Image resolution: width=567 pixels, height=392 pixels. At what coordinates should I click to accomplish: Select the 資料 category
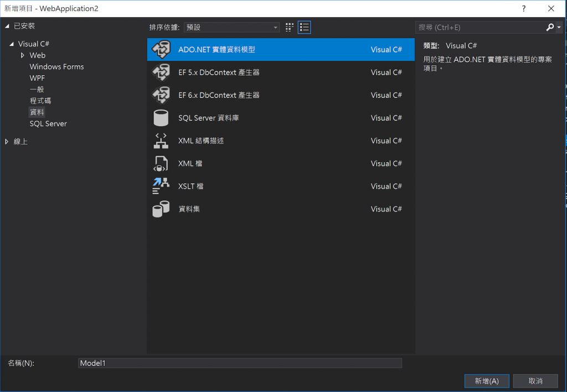click(x=37, y=112)
